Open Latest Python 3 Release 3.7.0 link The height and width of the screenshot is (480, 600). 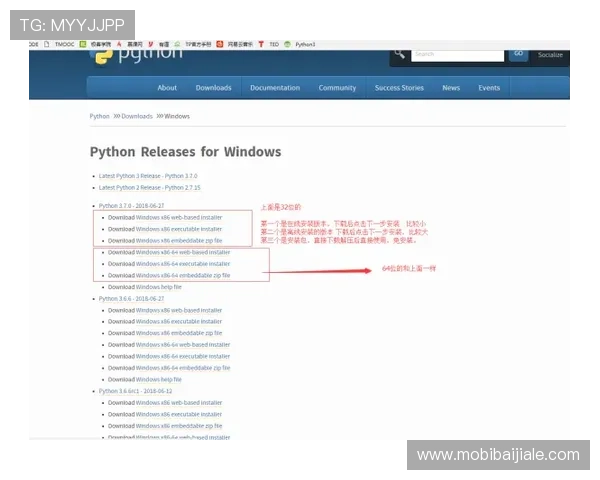148,175
